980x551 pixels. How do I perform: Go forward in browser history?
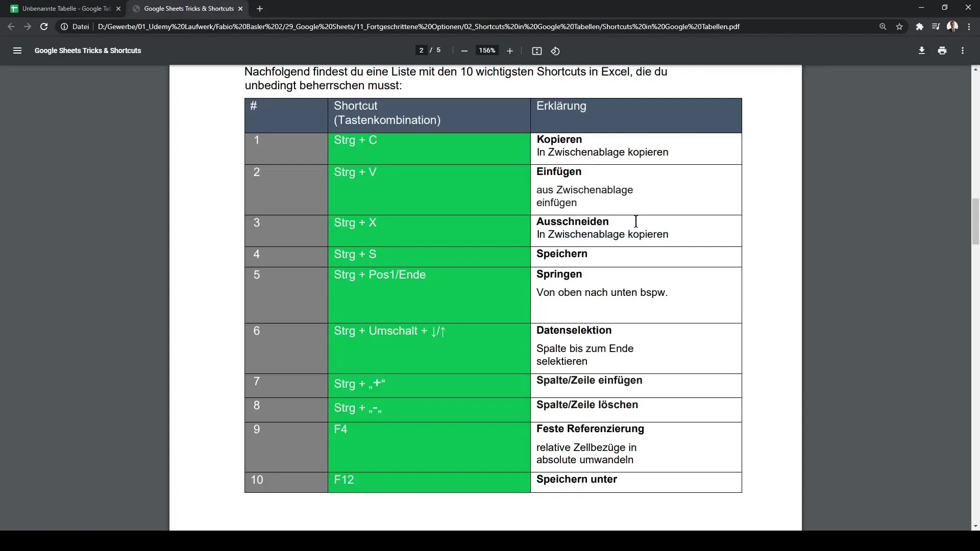pyautogui.click(x=28, y=27)
